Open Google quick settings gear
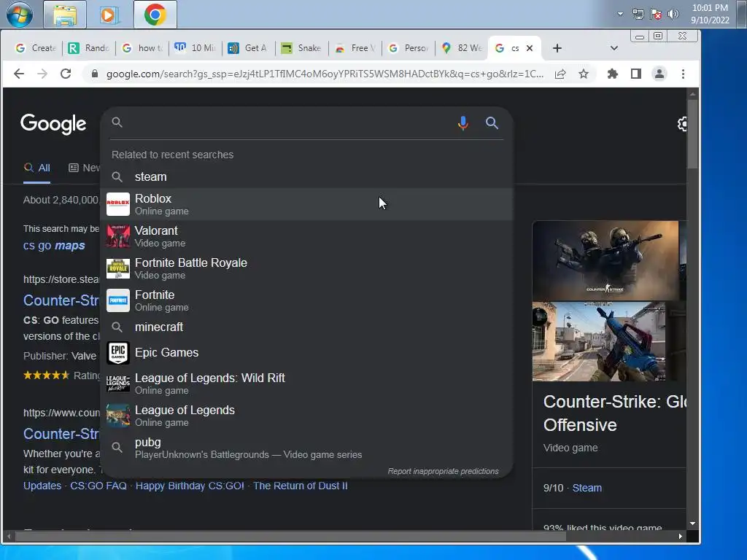Image resolution: width=747 pixels, height=560 pixels. coord(682,124)
